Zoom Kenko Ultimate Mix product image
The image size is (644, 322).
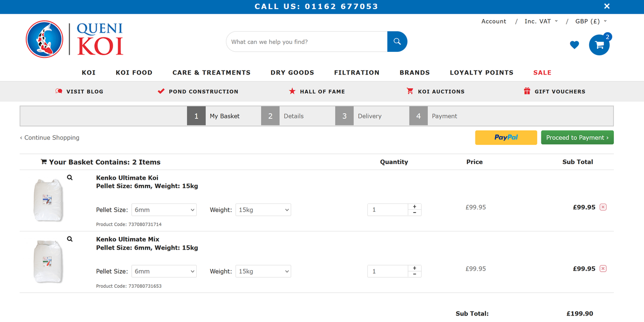point(70,239)
